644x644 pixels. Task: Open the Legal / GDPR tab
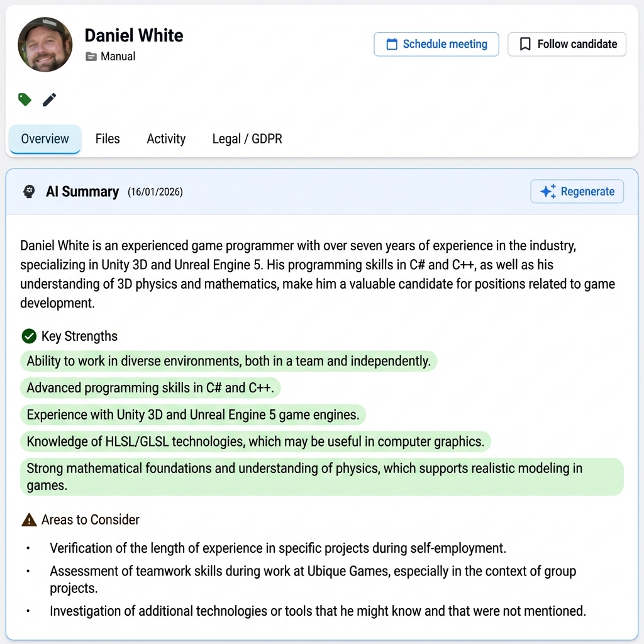247,139
